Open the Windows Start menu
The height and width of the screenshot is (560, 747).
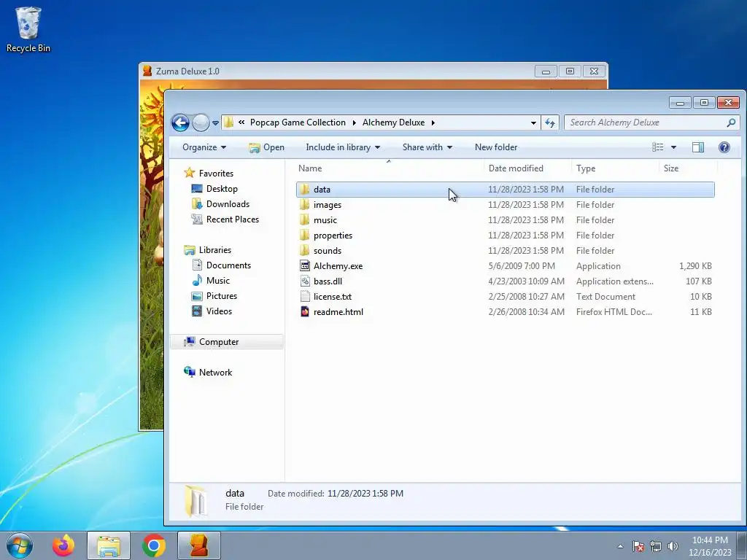point(20,545)
